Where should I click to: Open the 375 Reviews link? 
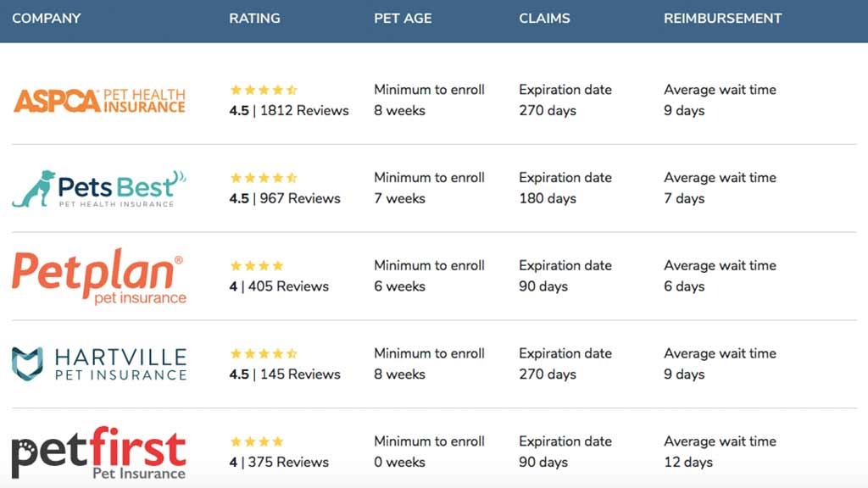pos(288,463)
